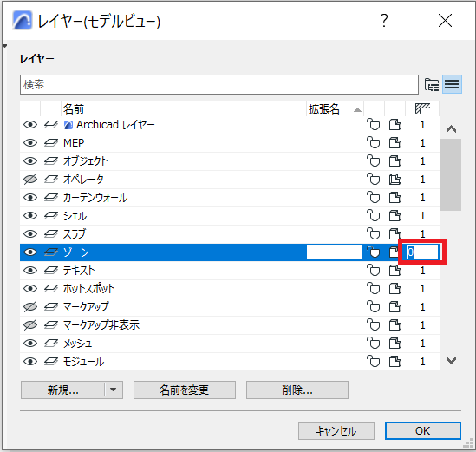
Task: Click the キャンセル button
Action: tap(336, 430)
